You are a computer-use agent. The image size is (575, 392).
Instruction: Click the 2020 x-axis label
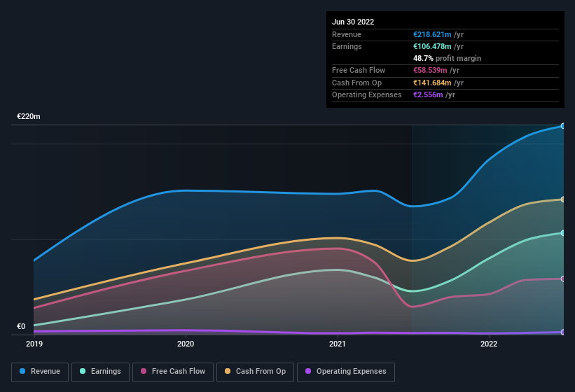(x=186, y=344)
